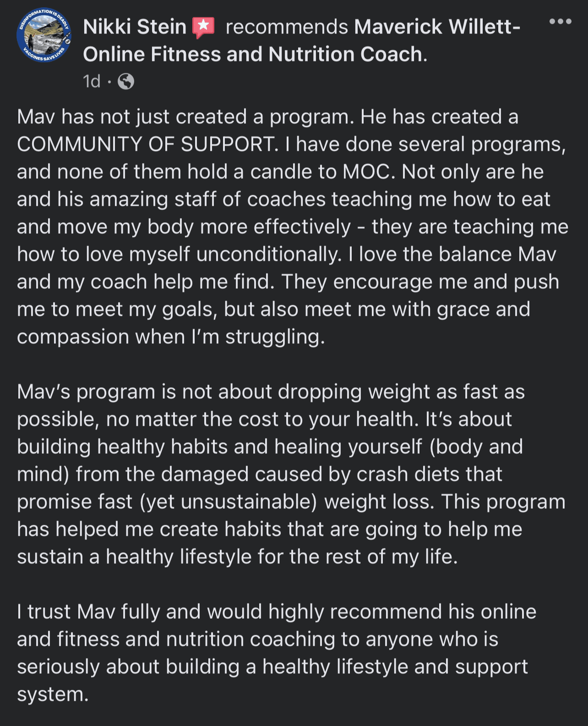
Task: Open the Maverick Willett page link
Action: point(437,27)
